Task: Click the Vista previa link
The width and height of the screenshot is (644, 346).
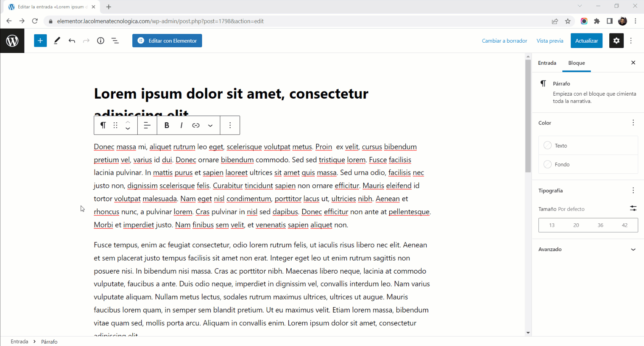Action: click(x=549, y=41)
